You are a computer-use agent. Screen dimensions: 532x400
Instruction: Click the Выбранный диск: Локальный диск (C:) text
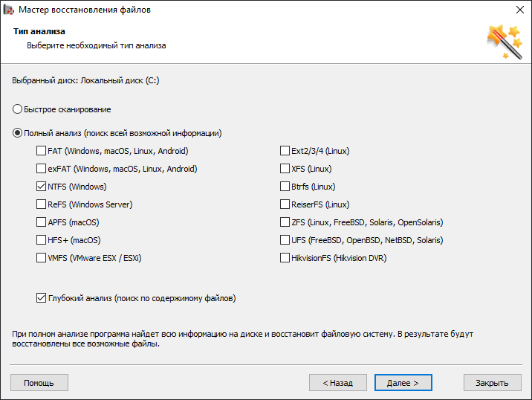point(86,80)
